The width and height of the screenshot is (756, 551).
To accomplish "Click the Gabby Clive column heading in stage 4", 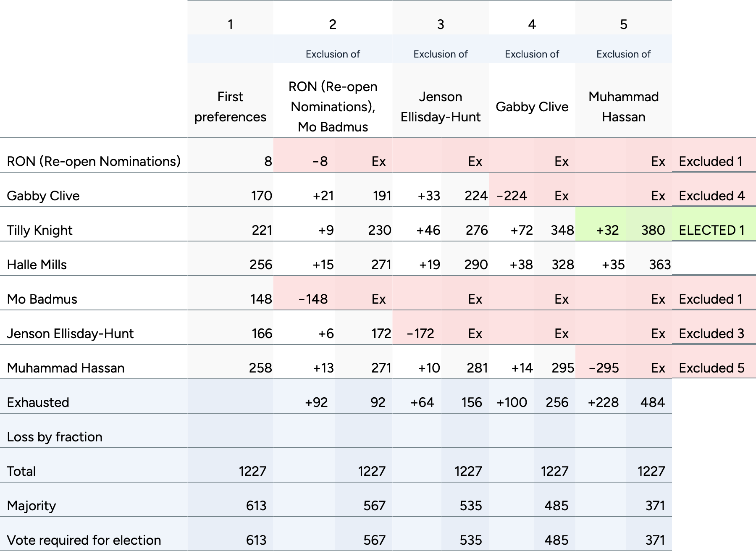I will pyautogui.click(x=532, y=107).
